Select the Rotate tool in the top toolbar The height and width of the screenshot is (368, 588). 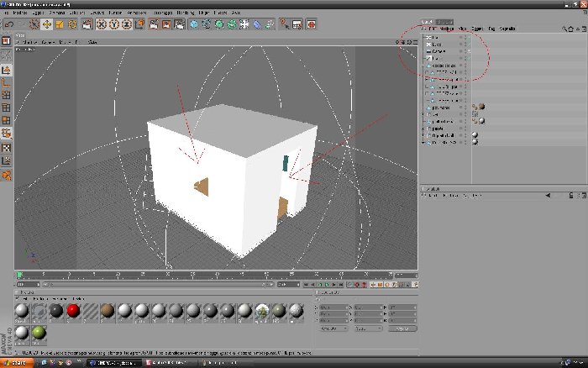coord(72,24)
